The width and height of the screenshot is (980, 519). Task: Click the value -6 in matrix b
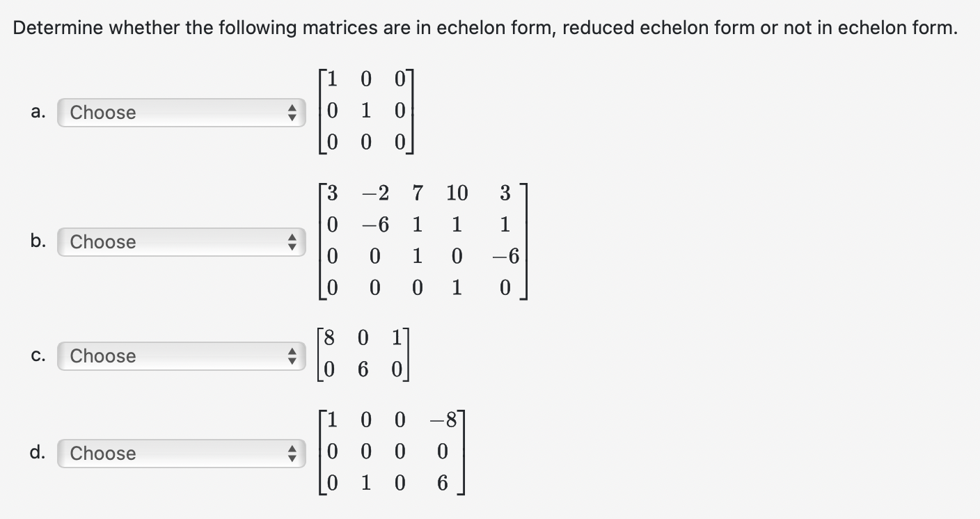coord(374,224)
